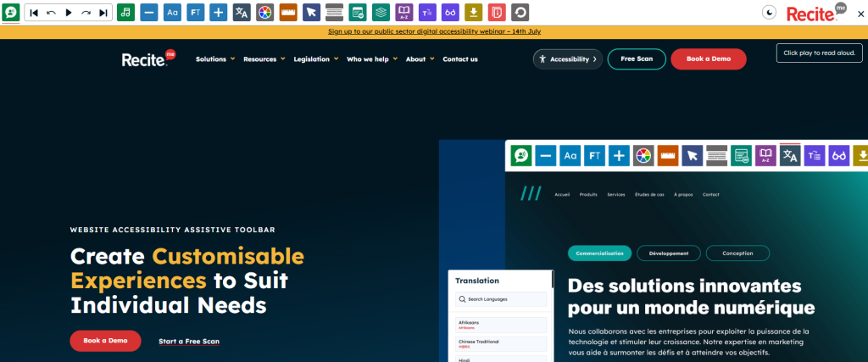Screen dimensions: 868x362
Task: Open the Contact us page
Action: pyautogui.click(x=460, y=59)
